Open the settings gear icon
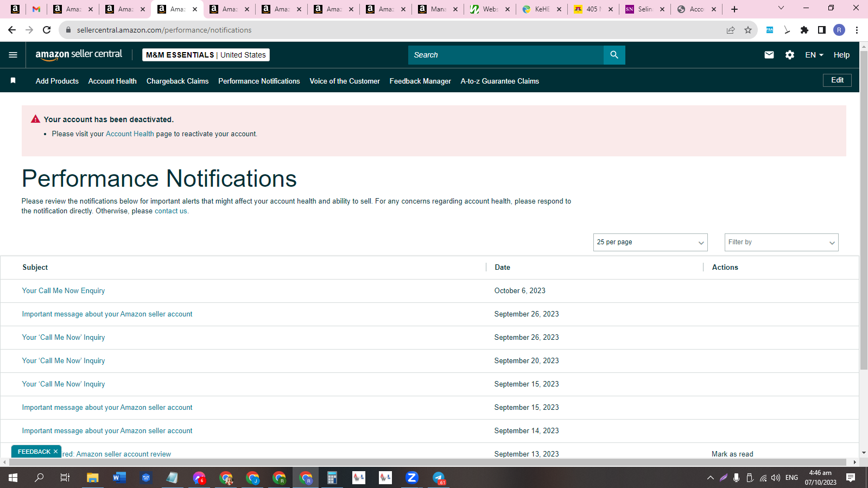Viewport: 868px width, 488px height. click(790, 55)
